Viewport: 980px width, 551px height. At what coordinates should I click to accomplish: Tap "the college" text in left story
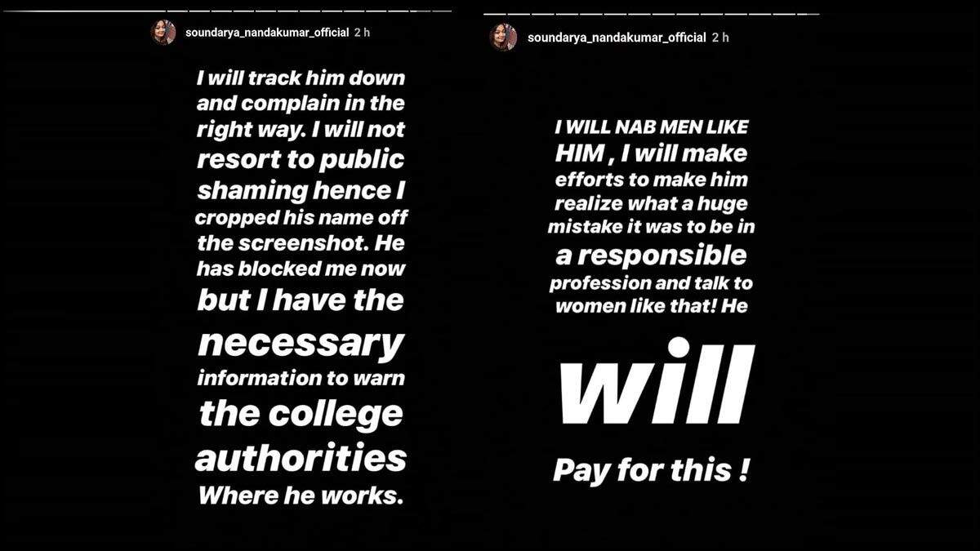301,413
